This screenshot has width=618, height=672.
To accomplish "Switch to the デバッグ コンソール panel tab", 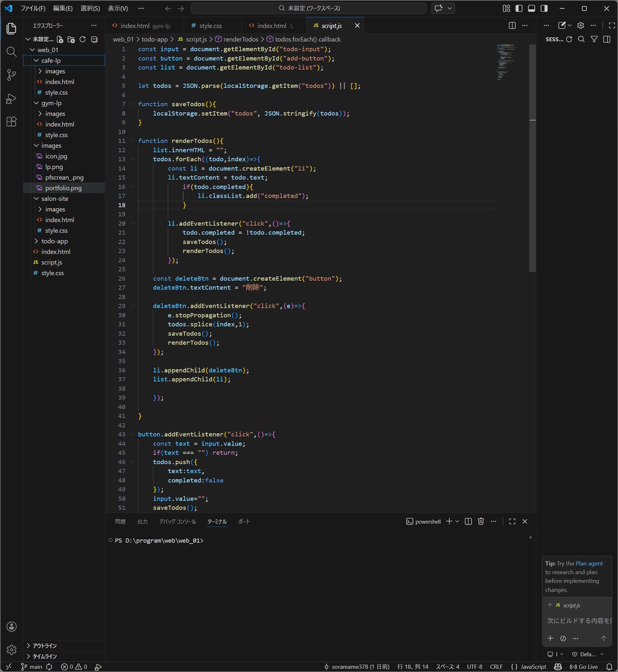I will (x=178, y=521).
